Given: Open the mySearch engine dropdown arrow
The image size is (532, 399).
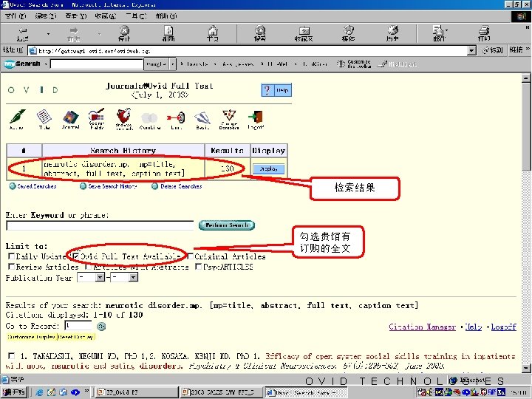Looking at the screenshot, I should point(173,64).
